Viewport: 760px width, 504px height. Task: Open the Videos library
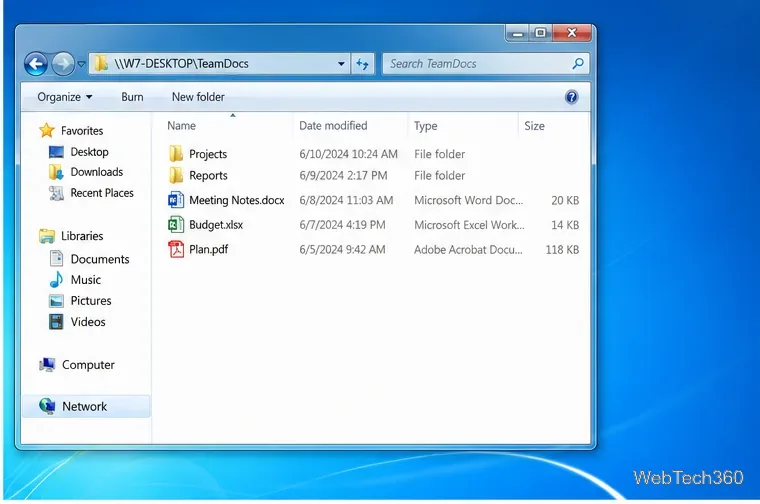click(x=88, y=322)
